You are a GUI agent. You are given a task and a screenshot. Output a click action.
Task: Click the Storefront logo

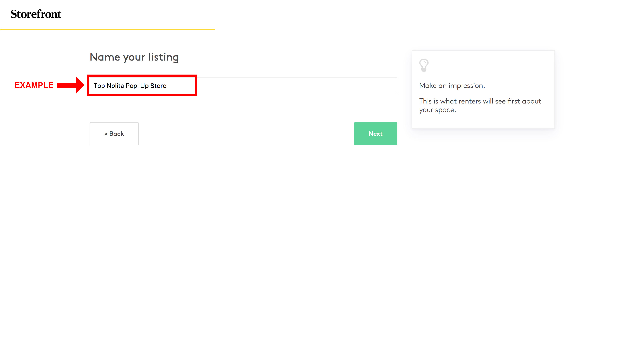(36, 14)
